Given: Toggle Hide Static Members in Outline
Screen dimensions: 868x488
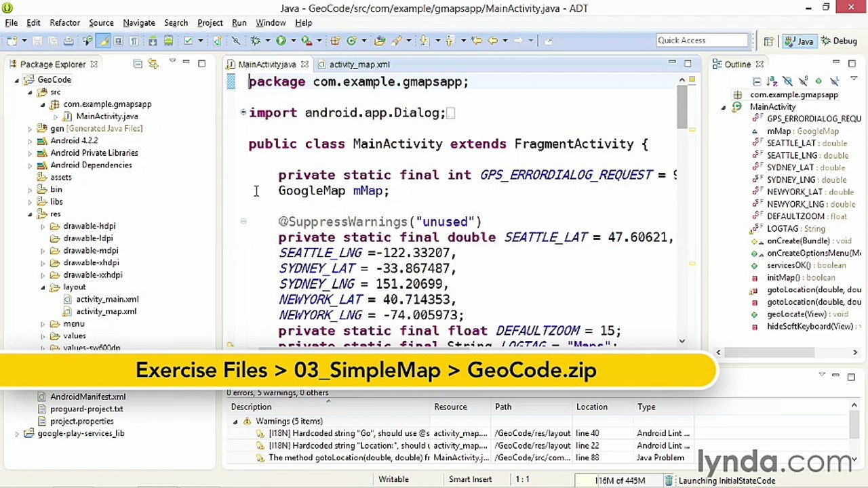Looking at the screenshot, I should click(803, 81).
